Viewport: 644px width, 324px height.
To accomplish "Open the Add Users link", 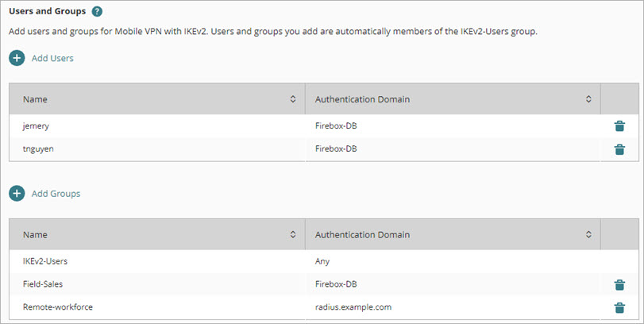I will [52, 58].
